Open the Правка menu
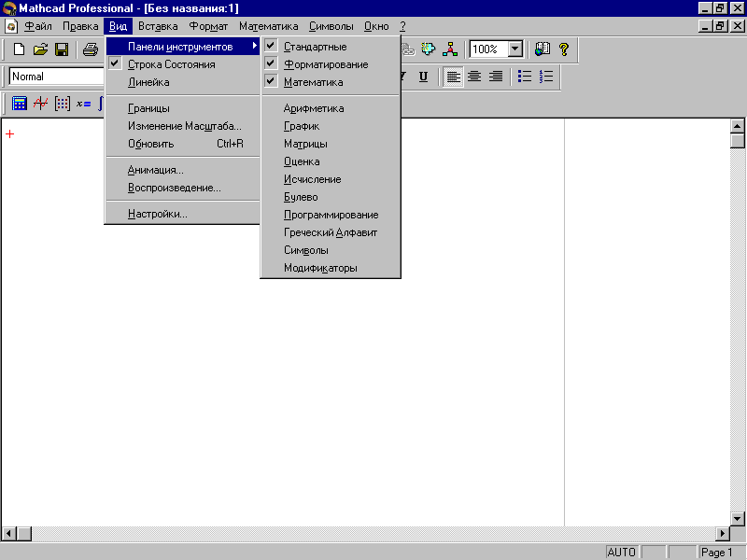The height and width of the screenshot is (560, 747). pyautogui.click(x=80, y=26)
